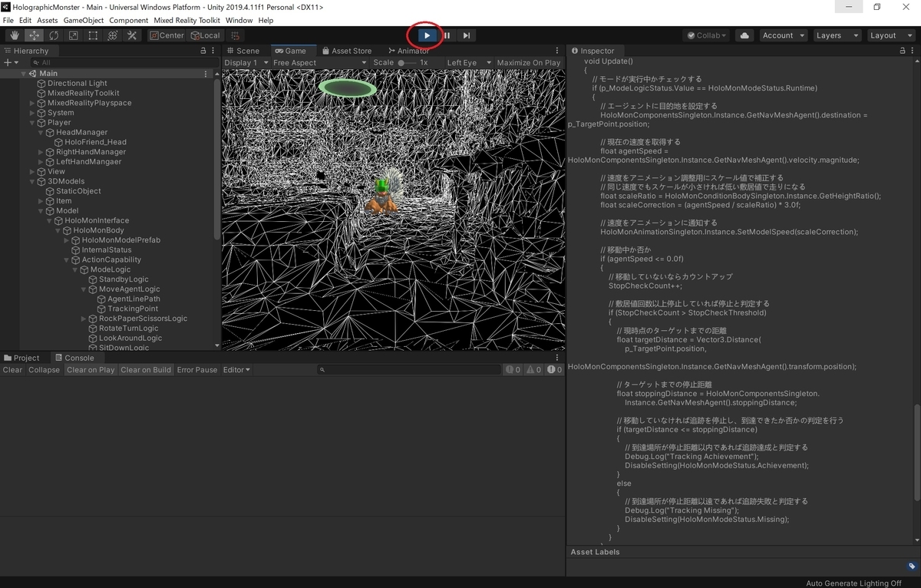The image size is (921, 588).
Task: Toggle Error Pause
Action: tap(197, 370)
